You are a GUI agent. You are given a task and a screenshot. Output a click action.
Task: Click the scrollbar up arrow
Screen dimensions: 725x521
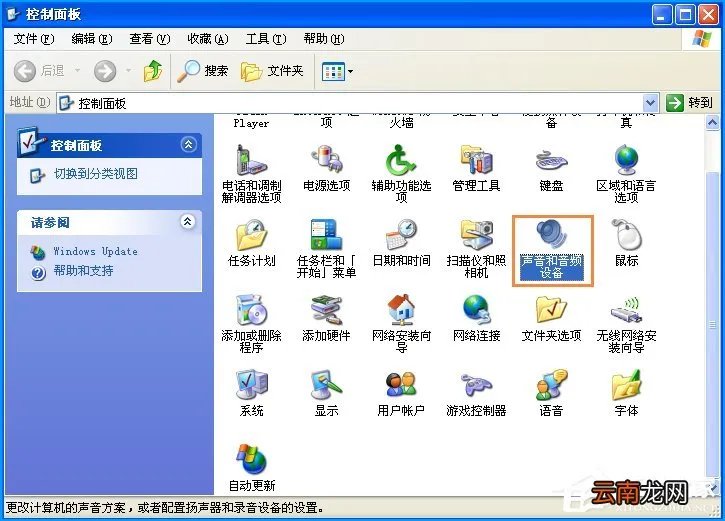click(x=712, y=123)
